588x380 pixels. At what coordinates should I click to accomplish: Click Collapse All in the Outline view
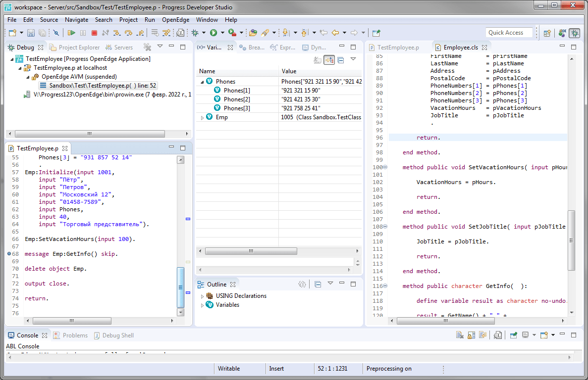pos(318,284)
